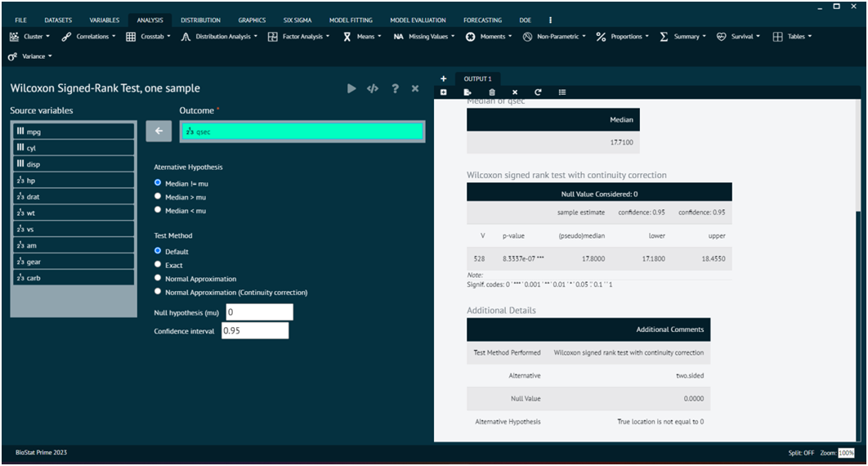Click the Moments circular icon
This screenshot has height=466, width=868.
pos(471,37)
